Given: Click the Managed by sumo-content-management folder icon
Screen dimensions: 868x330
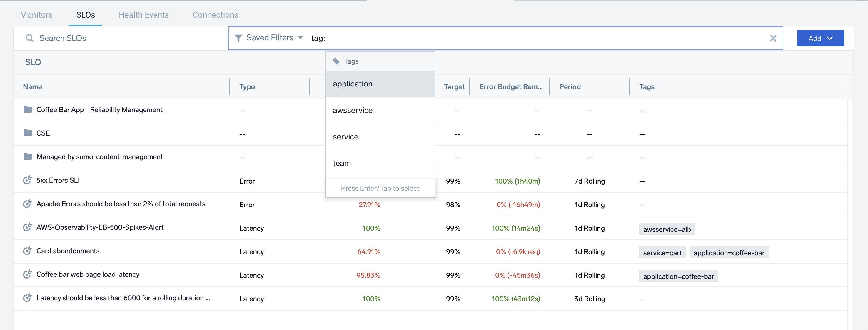Looking at the screenshot, I should (28, 157).
